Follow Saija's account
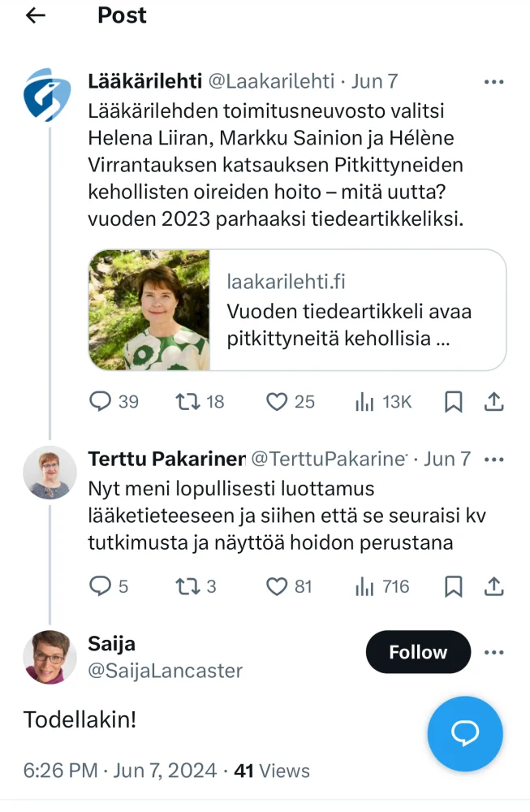This screenshot has height=812, width=530. 418,652
